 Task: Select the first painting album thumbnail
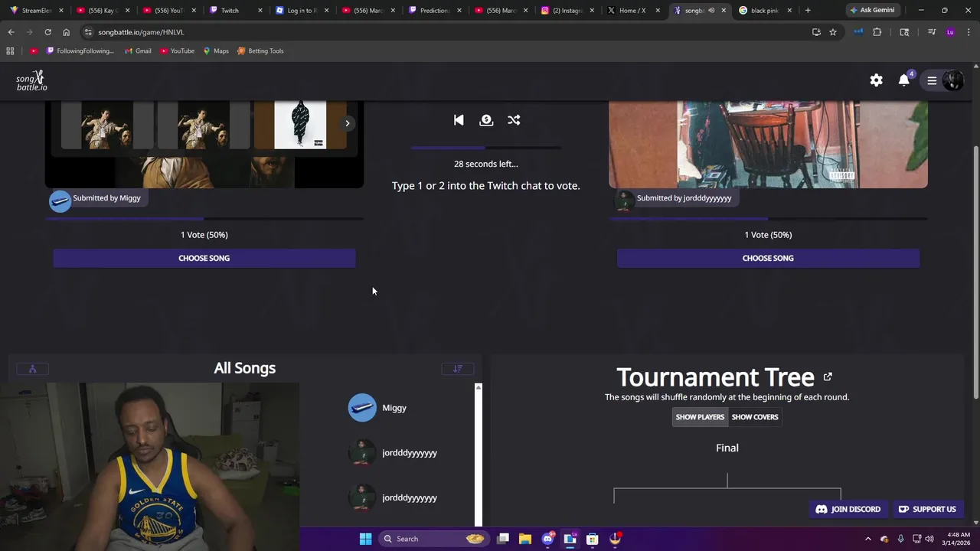coord(106,125)
